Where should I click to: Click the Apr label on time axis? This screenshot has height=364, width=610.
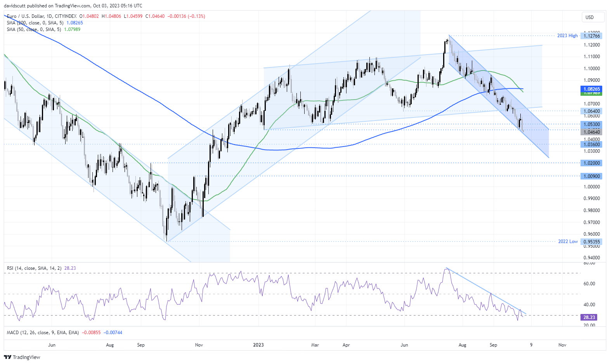346,345
